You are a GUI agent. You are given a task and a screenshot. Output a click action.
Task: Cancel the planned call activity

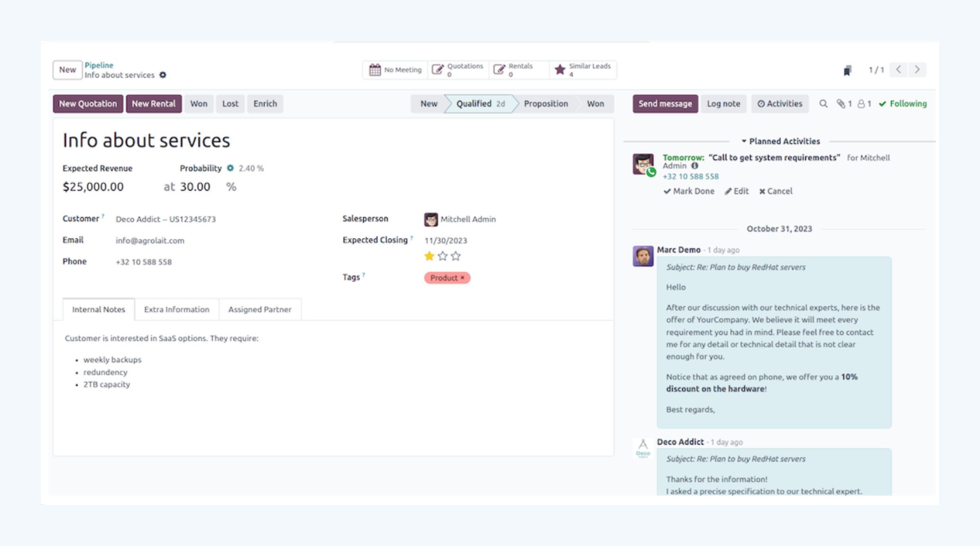click(776, 191)
